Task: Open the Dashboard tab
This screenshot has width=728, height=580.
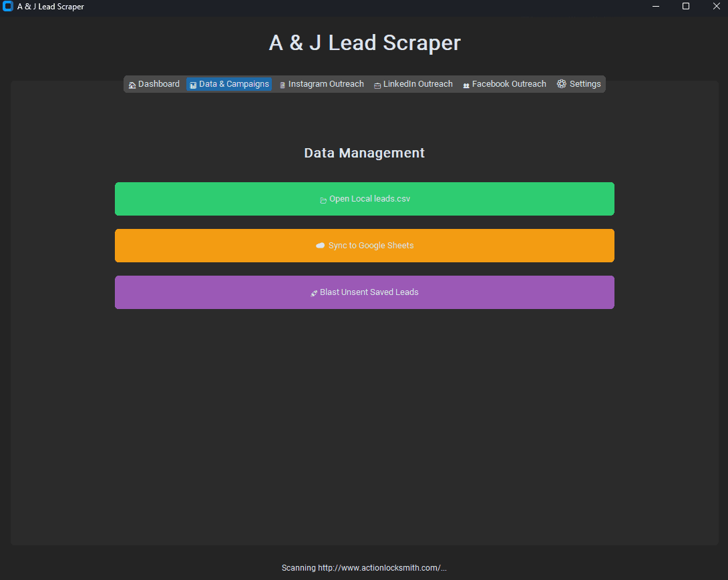Action: tap(154, 84)
